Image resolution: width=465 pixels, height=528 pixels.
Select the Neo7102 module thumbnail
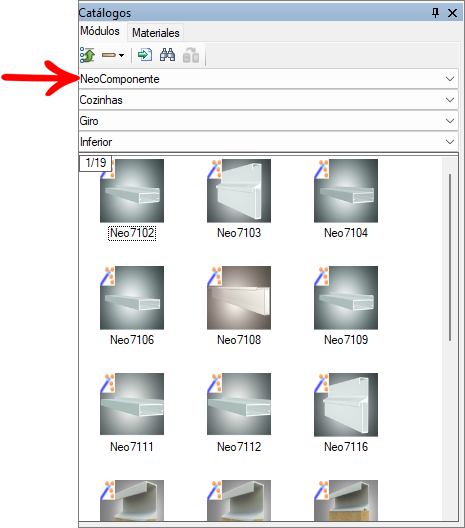coord(132,191)
